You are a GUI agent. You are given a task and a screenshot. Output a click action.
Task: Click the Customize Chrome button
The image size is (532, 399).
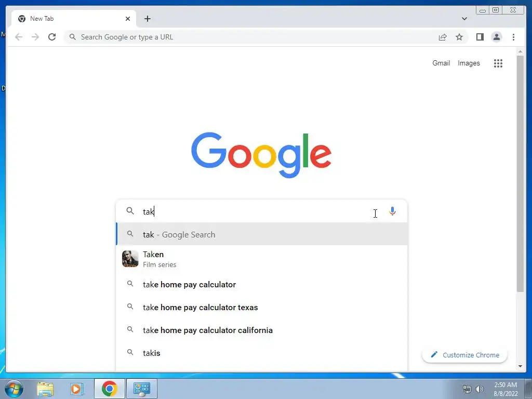tap(464, 355)
